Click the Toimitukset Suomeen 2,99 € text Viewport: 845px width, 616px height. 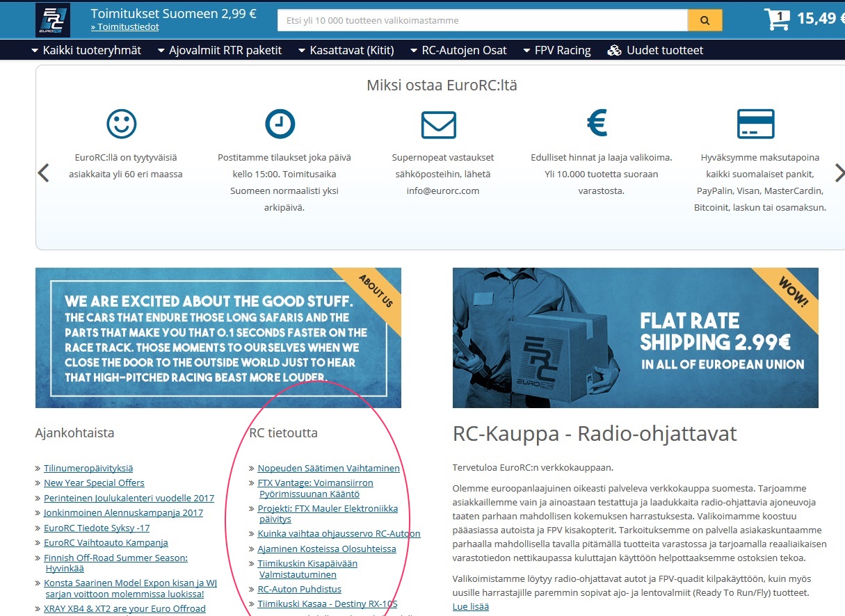(x=174, y=13)
